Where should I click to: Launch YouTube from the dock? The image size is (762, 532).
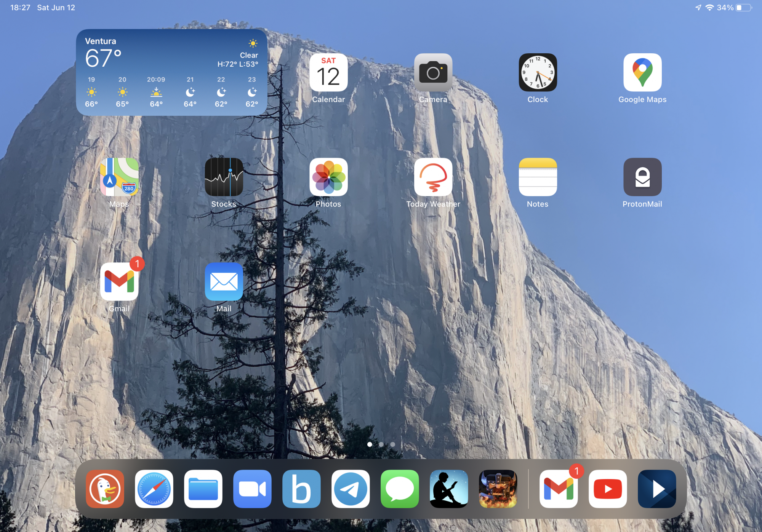point(608,489)
